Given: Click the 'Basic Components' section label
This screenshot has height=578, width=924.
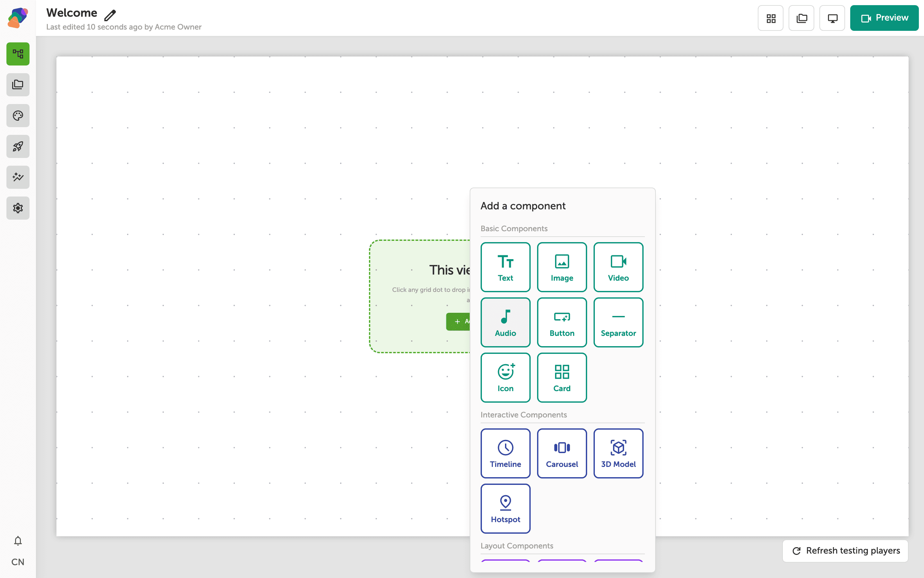Looking at the screenshot, I should coord(514,228).
